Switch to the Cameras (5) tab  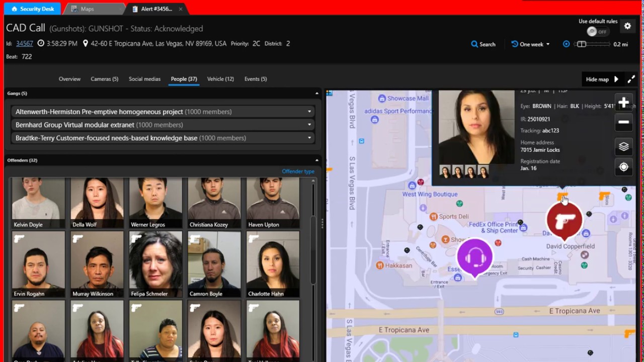105,79
